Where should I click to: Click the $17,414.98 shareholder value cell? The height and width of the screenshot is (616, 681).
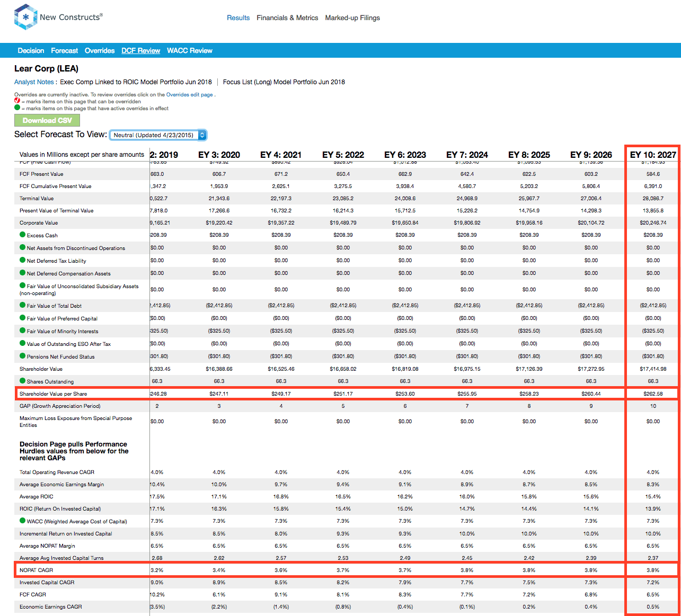653,369
